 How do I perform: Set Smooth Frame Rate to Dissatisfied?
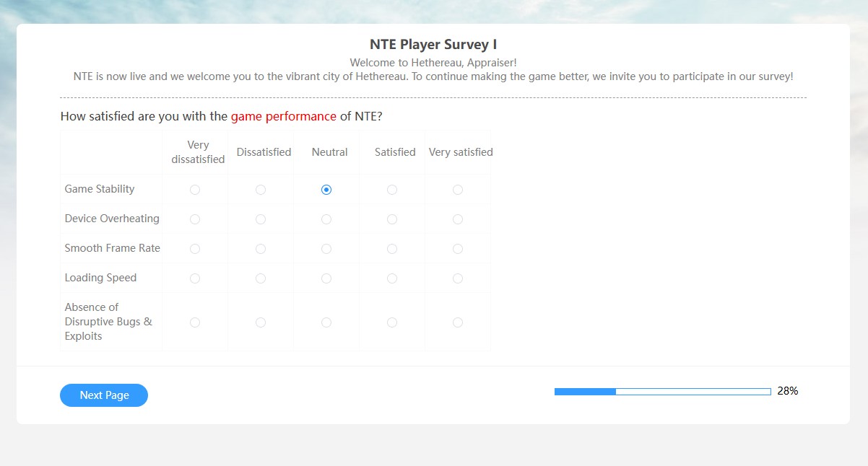click(x=261, y=249)
